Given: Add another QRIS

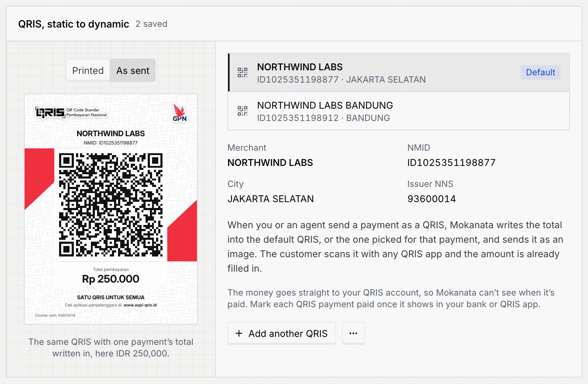Looking at the screenshot, I should coord(282,333).
